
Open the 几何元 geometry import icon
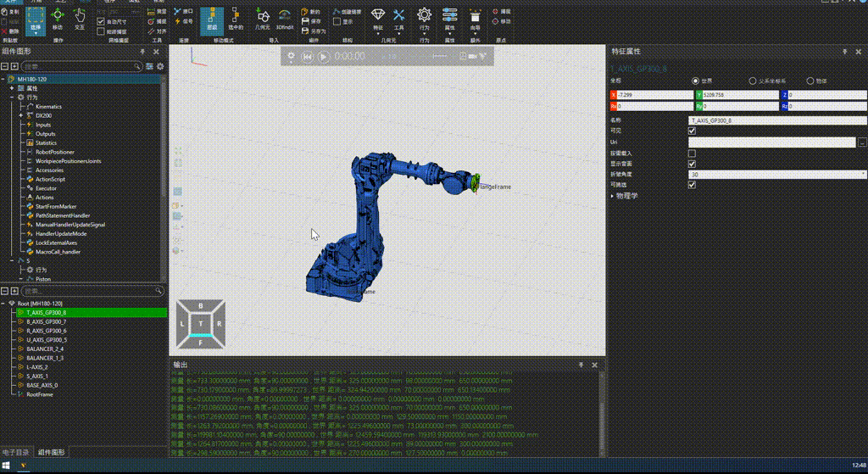263,18
